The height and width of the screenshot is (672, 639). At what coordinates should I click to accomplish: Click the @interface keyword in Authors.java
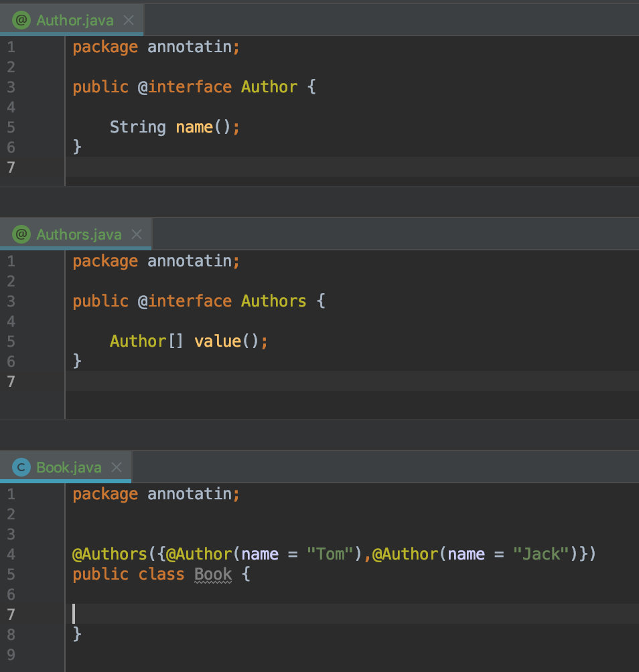click(x=186, y=301)
